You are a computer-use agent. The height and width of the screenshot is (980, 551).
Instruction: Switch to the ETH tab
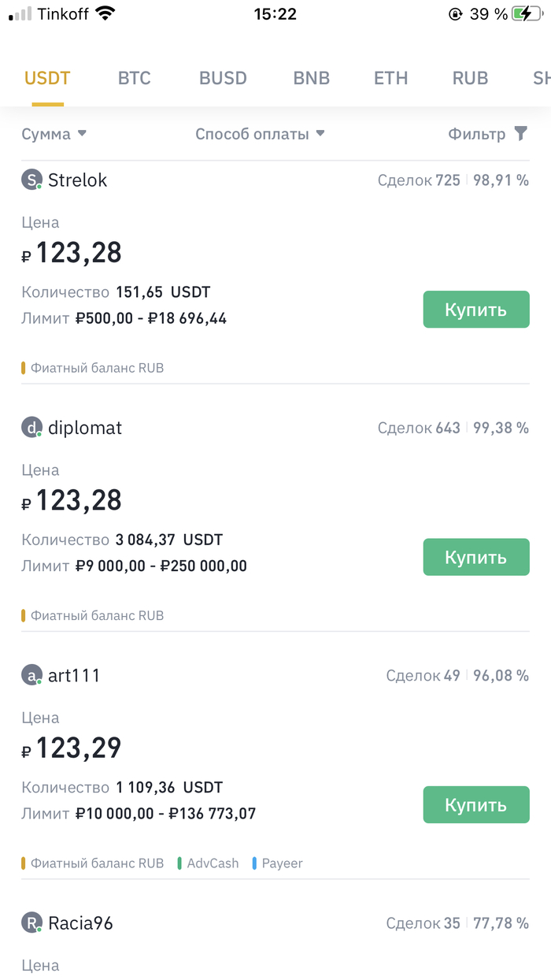391,78
